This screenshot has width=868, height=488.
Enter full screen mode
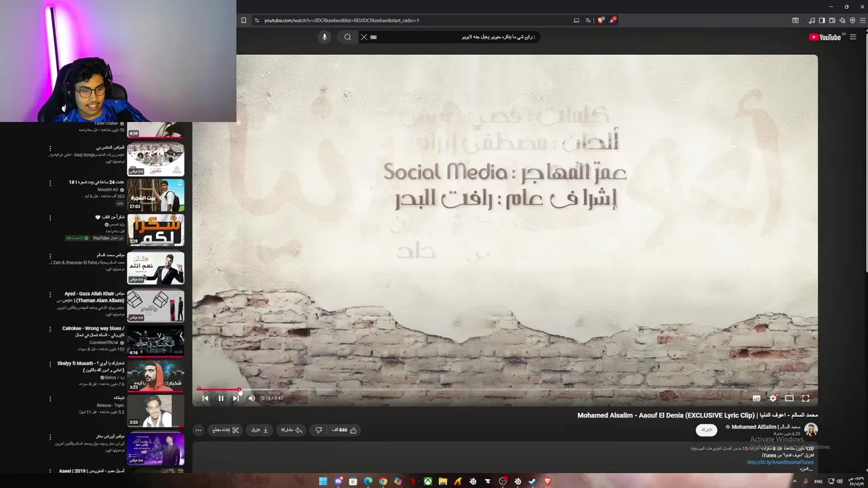(x=806, y=399)
